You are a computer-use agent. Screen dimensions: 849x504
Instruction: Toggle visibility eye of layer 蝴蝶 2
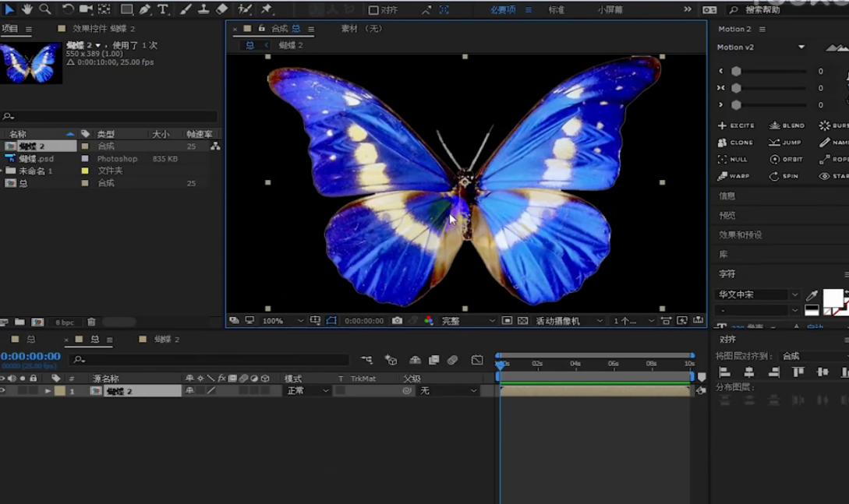(x=2, y=390)
